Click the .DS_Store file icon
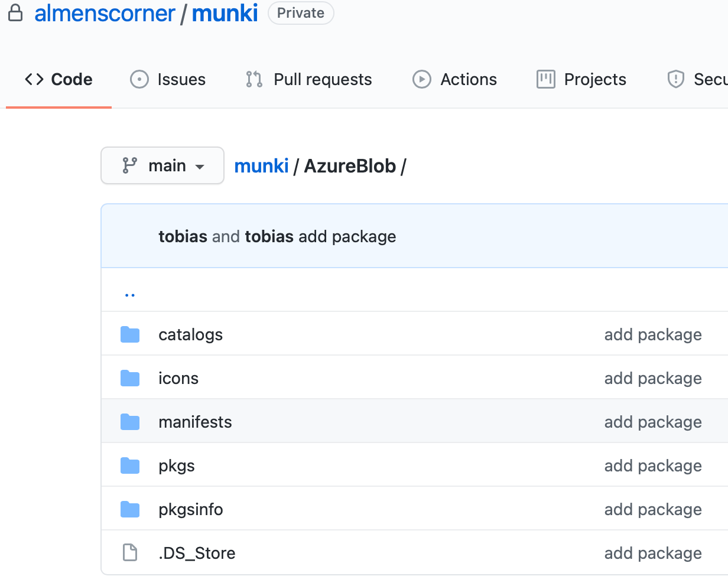Screen dimensions: 728x586 coord(129,553)
